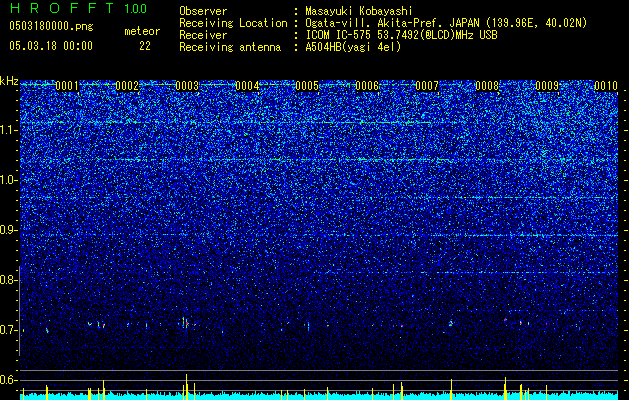Click the version number 1.0.0
Screen dimensions: 629x400
point(136,9)
